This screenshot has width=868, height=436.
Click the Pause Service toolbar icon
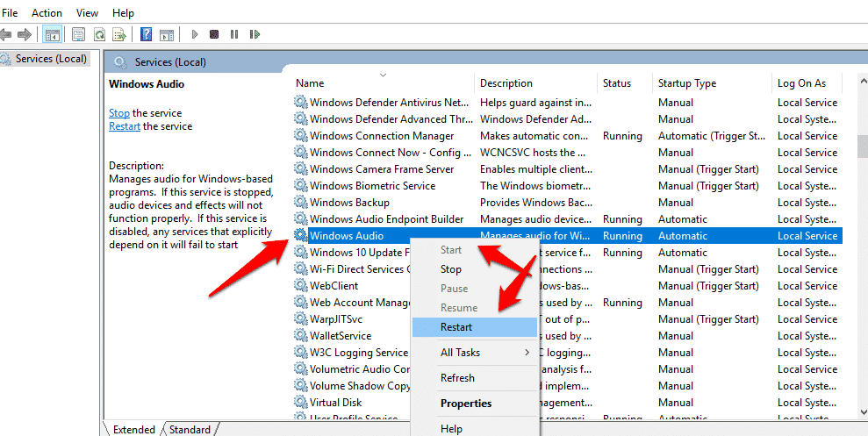pyautogui.click(x=234, y=34)
